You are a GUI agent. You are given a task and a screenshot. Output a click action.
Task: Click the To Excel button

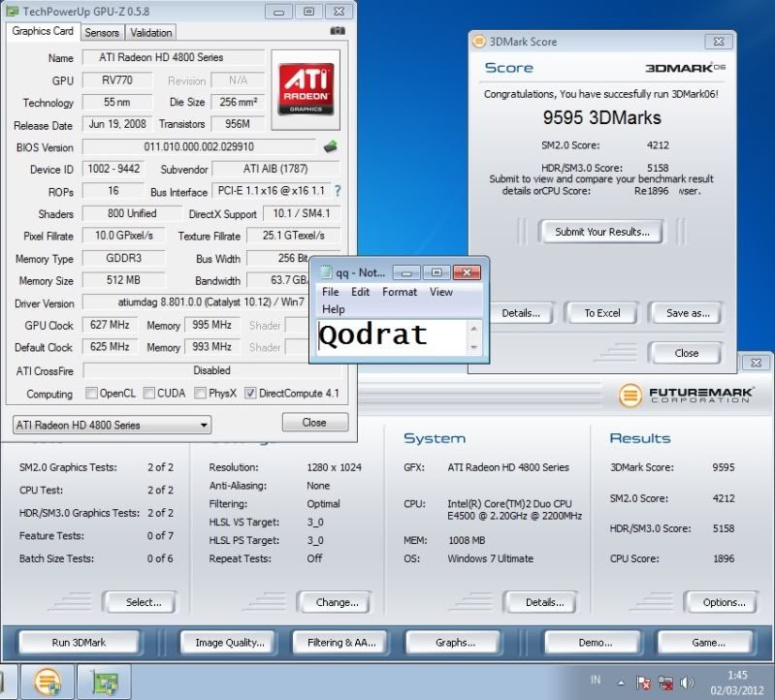pos(601,313)
